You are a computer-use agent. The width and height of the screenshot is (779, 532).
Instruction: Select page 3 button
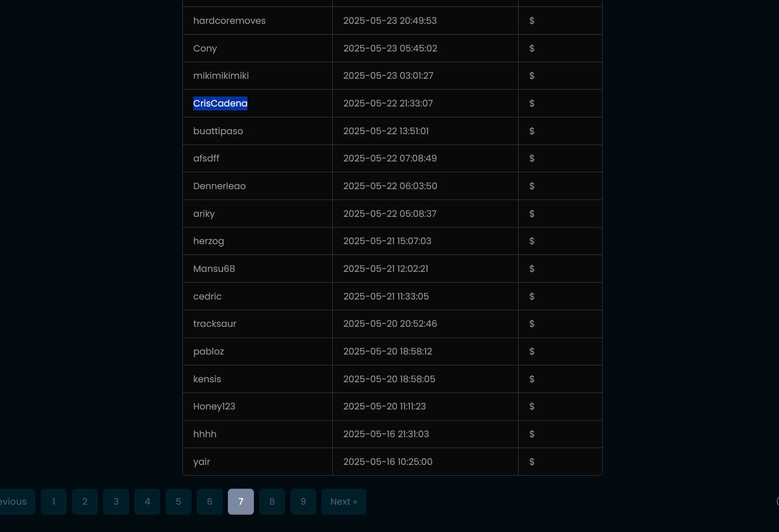point(116,502)
